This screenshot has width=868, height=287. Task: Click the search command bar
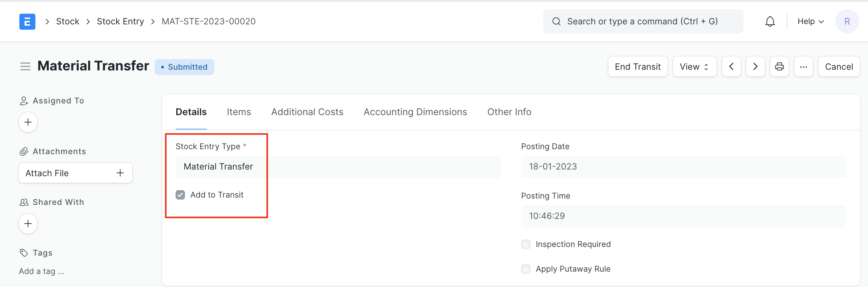pos(643,22)
